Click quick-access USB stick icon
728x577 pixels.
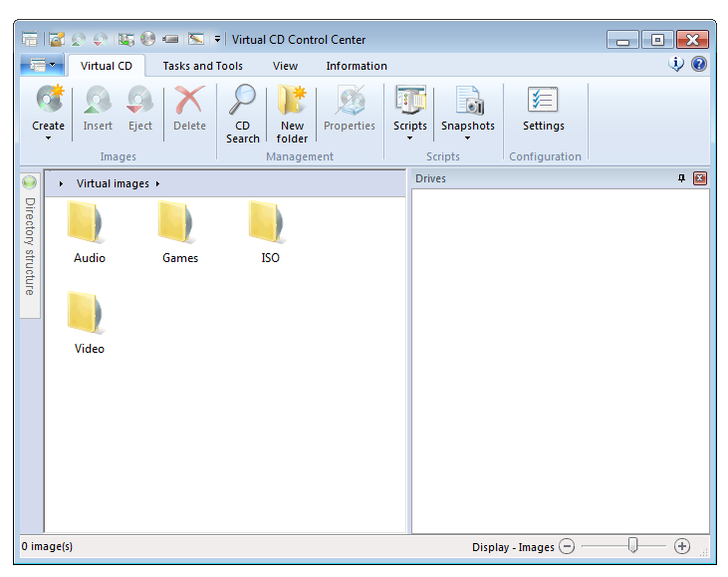coord(170,40)
